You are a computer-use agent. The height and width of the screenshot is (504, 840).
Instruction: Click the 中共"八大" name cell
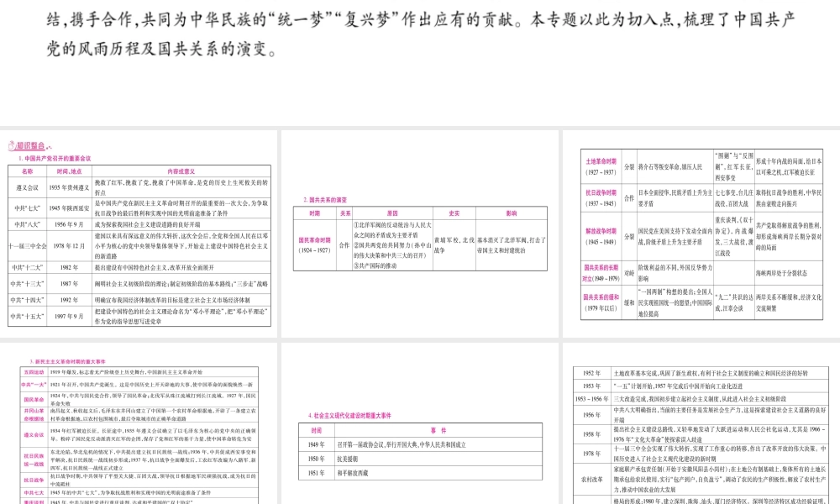(28, 224)
